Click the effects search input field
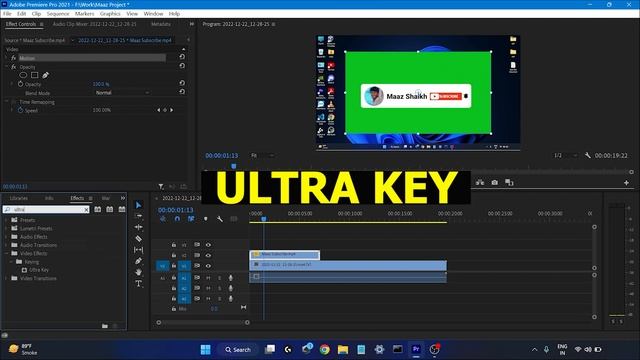640x360 pixels. coord(47,209)
